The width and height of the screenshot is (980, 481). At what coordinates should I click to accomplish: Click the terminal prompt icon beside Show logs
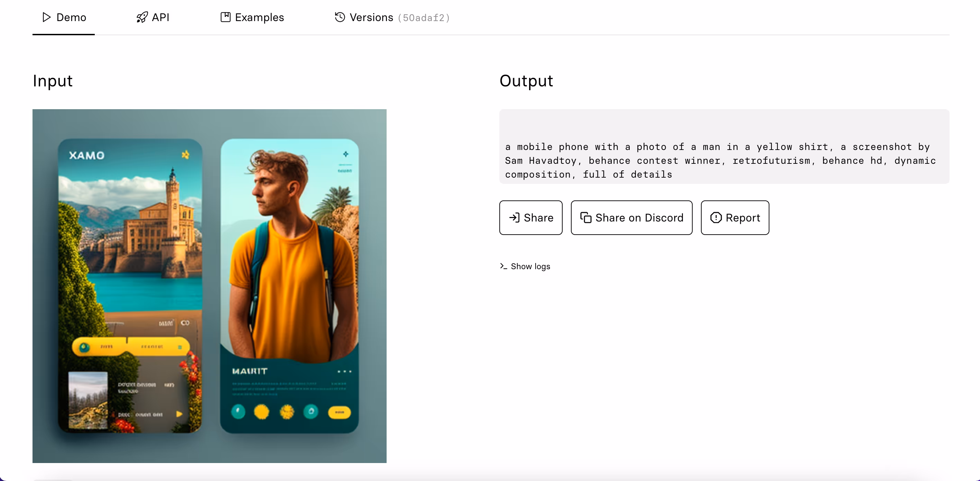point(503,266)
